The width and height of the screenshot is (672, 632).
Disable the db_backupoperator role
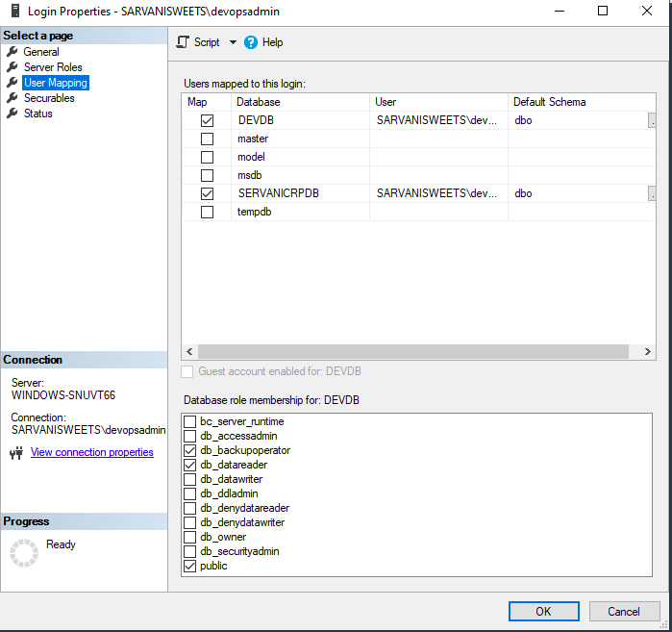coord(189,450)
